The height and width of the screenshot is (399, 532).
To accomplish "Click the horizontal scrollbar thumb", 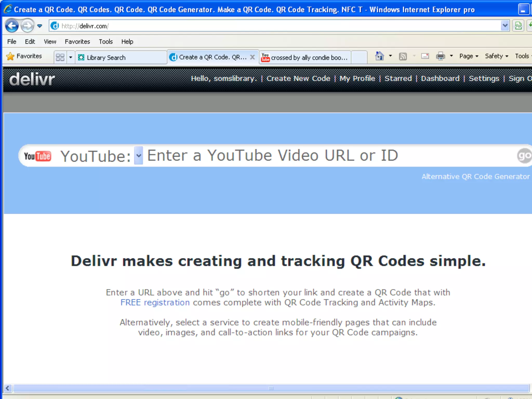I will point(271,388).
